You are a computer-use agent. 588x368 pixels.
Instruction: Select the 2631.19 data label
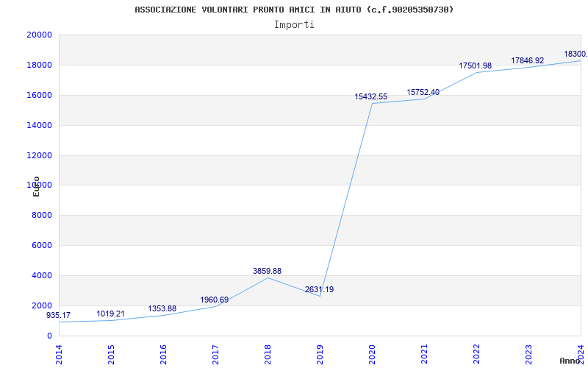pyautogui.click(x=319, y=289)
